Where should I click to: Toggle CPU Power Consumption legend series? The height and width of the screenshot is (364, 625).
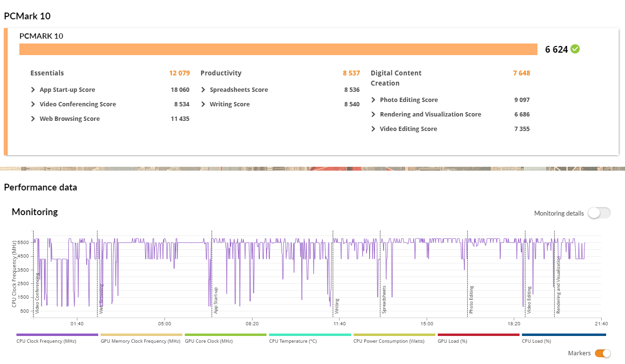[x=394, y=338]
